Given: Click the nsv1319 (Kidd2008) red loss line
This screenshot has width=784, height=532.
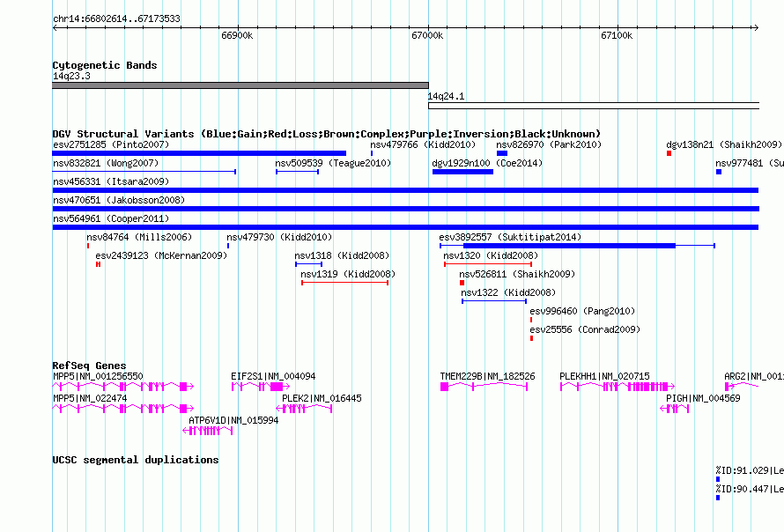Looking at the screenshot, I should (x=345, y=283).
